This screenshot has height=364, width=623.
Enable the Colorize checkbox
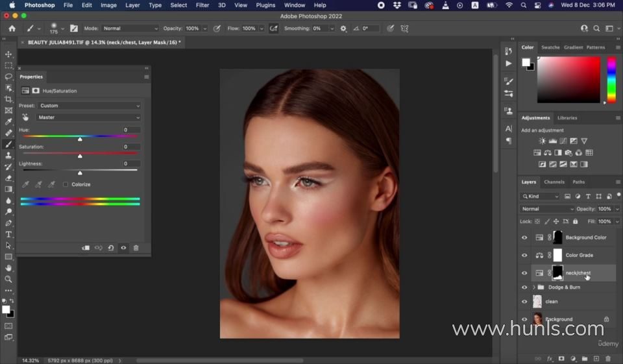pyautogui.click(x=66, y=185)
